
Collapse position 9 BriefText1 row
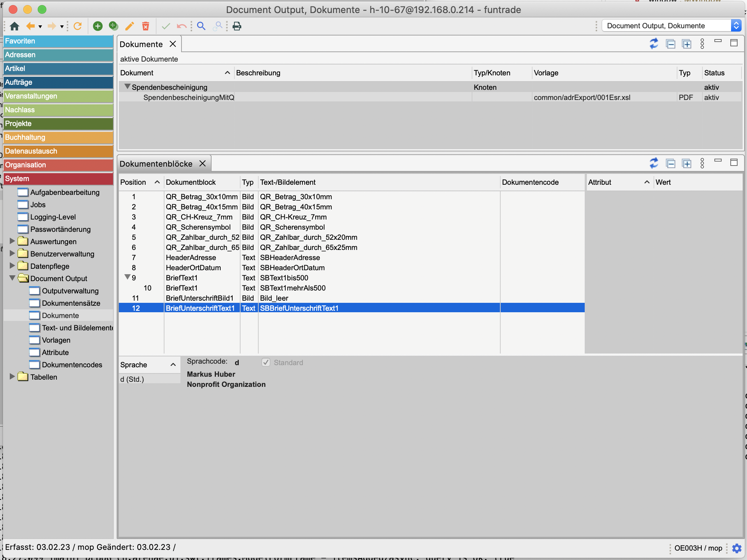(x=127, y=277)
